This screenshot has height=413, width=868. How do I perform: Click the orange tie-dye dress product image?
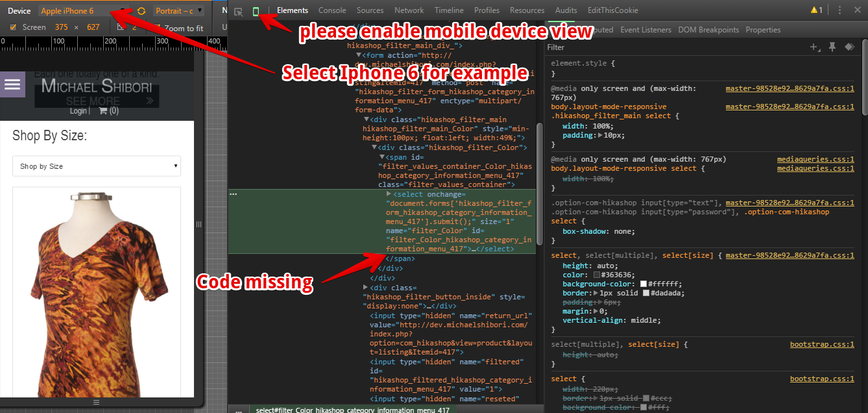pos(97,293)
